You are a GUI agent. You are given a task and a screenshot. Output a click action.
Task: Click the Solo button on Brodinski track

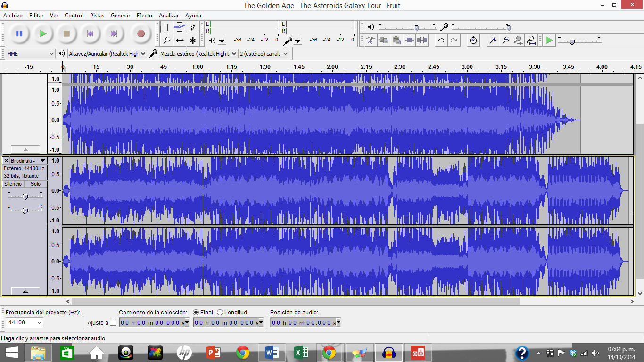coord(36,184)
